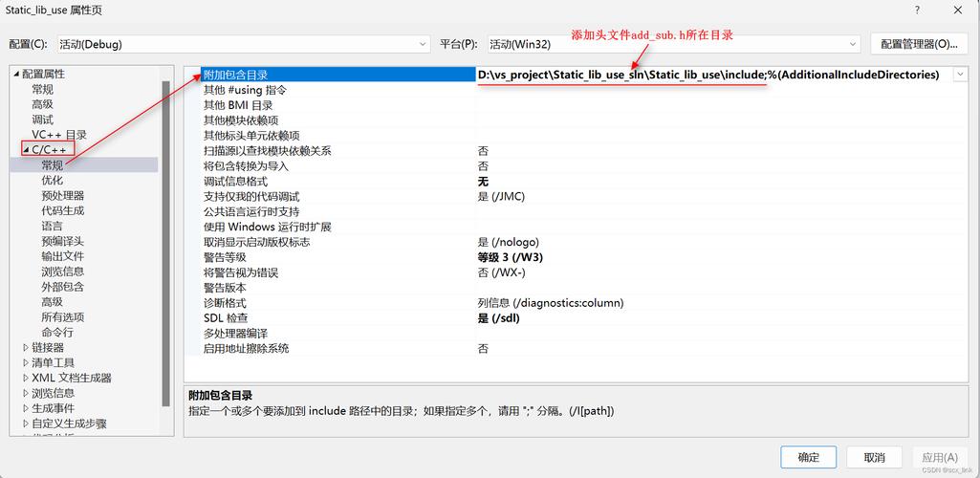
Task: Select 预编译头 in the tree
Action: 62,241
